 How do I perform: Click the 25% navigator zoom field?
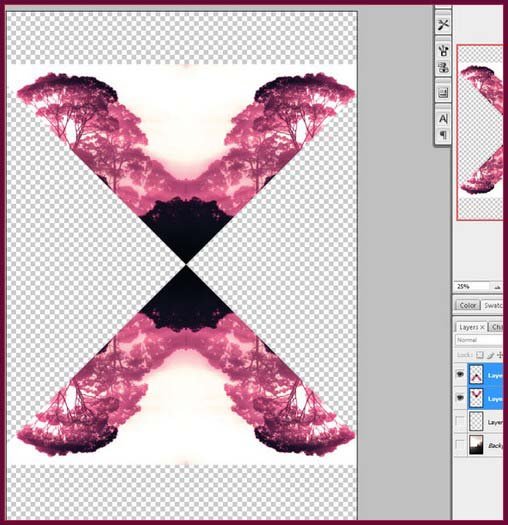(x=473, y=287)
